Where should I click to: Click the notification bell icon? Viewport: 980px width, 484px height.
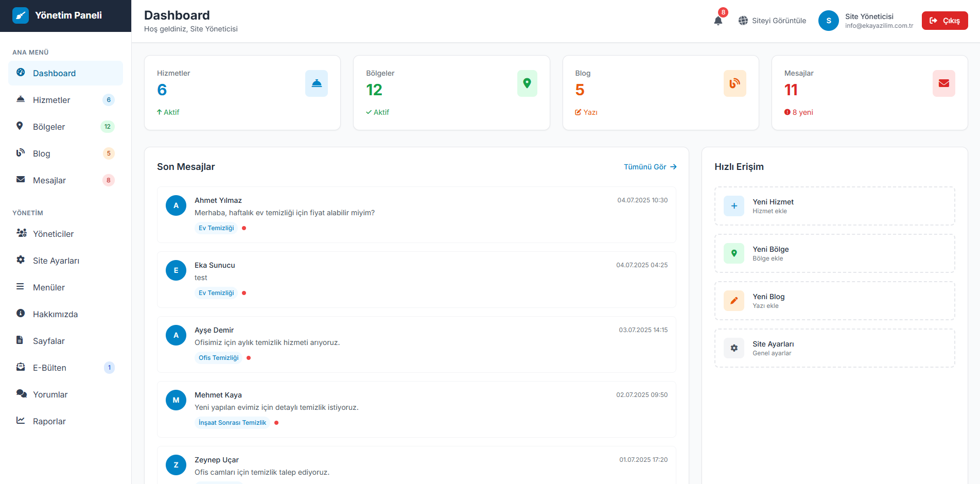pyautogui.click(x=718, y=21)
